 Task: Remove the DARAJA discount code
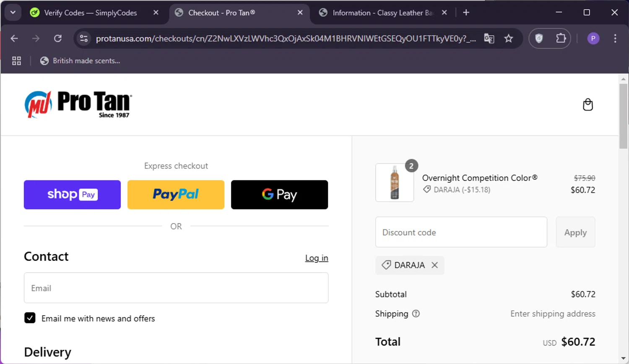(x=434, y=265)
